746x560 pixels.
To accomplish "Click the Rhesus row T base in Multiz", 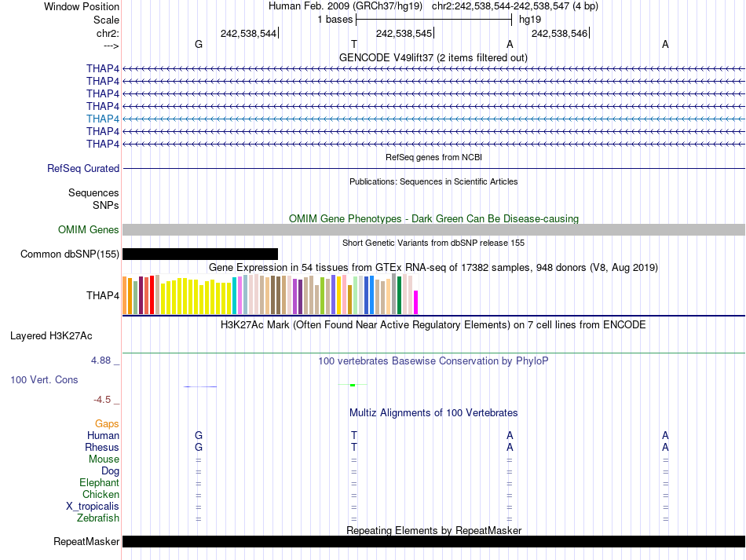I will point(354,447).
